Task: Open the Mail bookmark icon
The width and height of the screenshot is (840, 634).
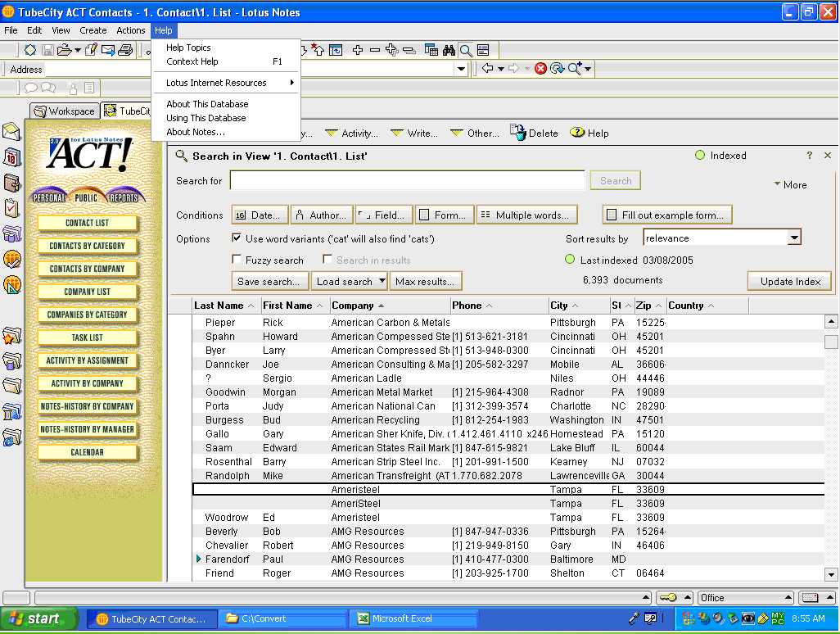Action: 11,131
